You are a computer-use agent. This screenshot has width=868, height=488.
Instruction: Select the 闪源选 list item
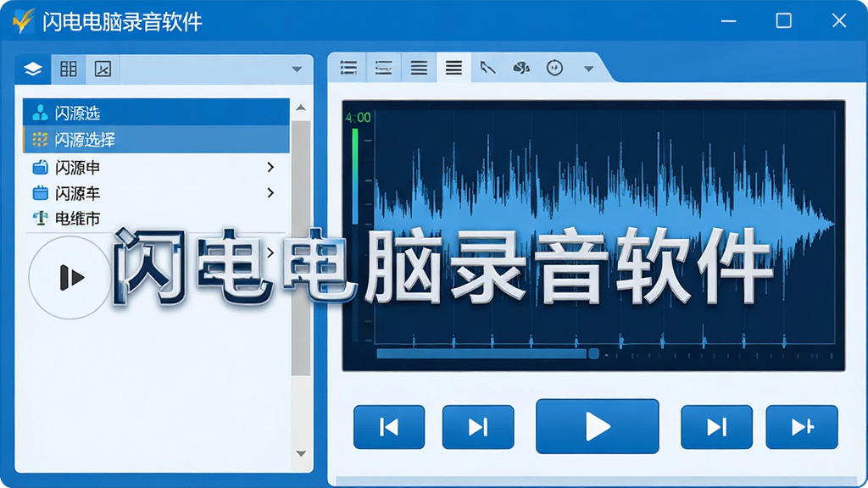pos(156,113)
